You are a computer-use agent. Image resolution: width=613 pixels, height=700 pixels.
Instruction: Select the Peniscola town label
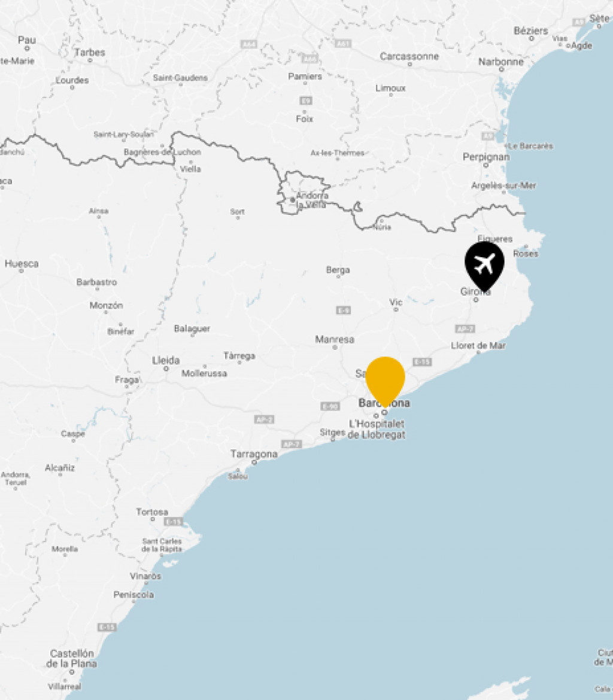(x=133, y=595)
